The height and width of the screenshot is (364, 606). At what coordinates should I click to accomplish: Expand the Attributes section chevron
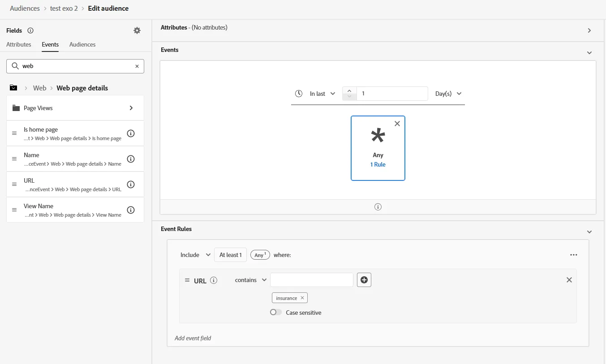589,30
